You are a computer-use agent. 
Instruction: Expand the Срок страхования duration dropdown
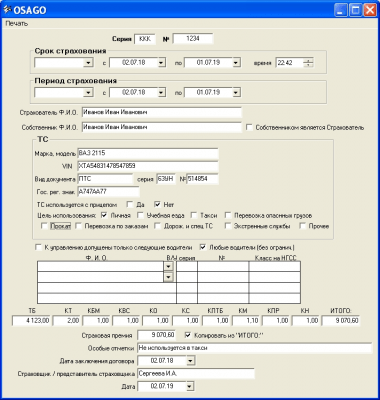(x=88, y=63)
